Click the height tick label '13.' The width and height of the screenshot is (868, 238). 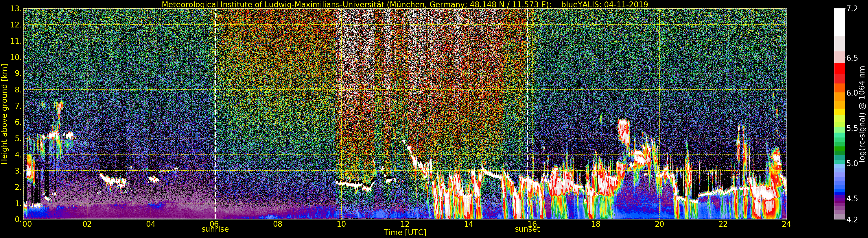(16, 9)
